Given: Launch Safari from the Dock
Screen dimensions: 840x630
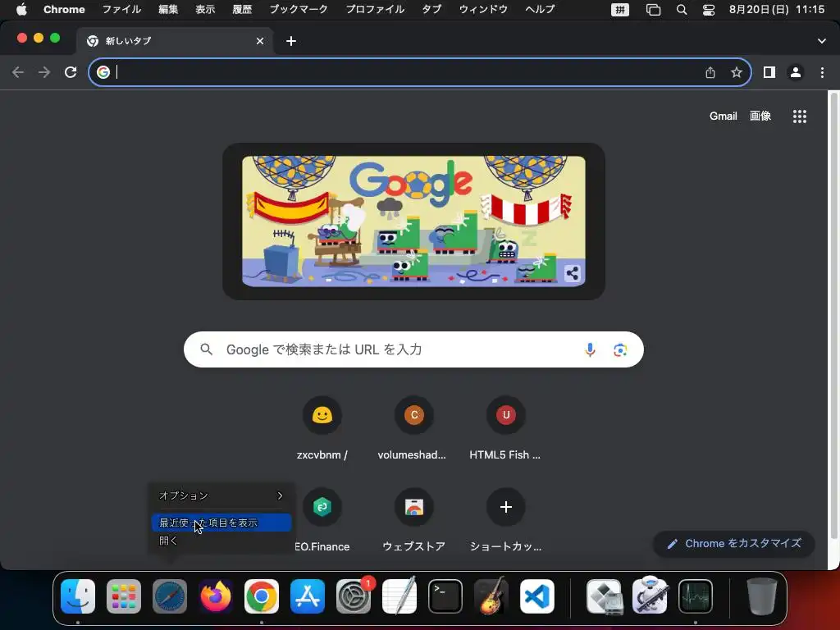Looking at the screenshot, I should tap(170, 596).
